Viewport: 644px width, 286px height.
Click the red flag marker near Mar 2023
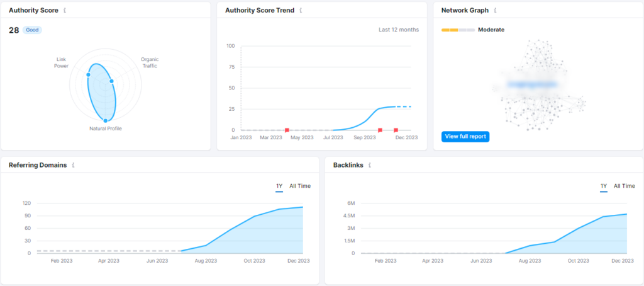[x=287, y=130]
